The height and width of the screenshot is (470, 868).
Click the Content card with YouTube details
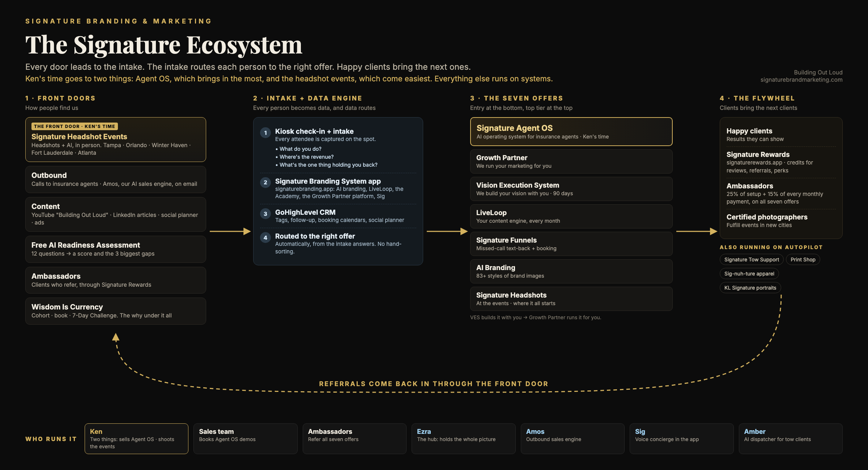click(x=116, y=214)
